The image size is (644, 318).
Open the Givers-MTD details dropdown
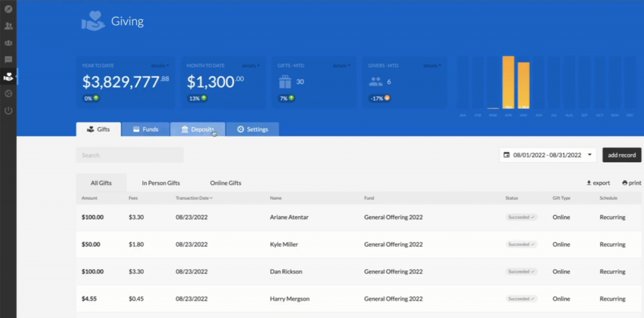(x=432, y=65)
